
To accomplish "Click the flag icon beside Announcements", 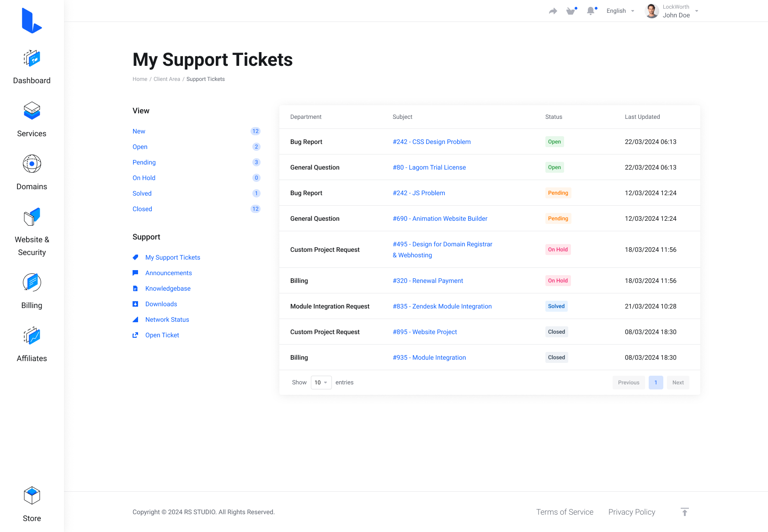I will tap(135, 273).
